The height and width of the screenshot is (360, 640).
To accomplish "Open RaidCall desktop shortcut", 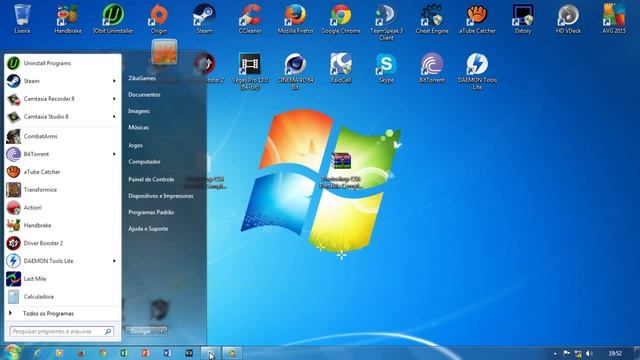I will click(x=341, y=67).
